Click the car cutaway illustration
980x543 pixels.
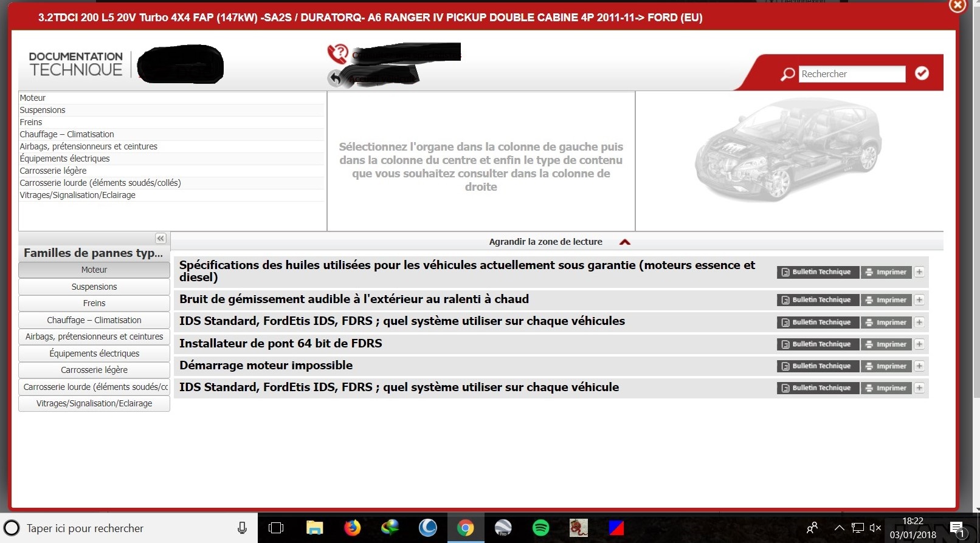pos(788,149)
